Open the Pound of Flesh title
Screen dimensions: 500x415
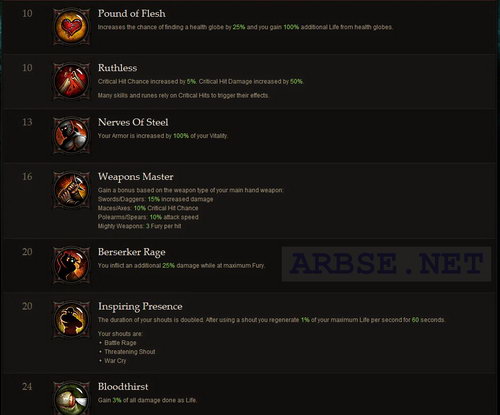tap(132, 14)
